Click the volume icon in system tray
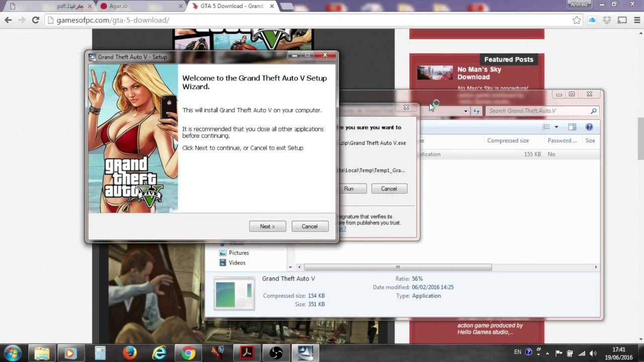The image size is (644, 362). [x=593, y=353]
